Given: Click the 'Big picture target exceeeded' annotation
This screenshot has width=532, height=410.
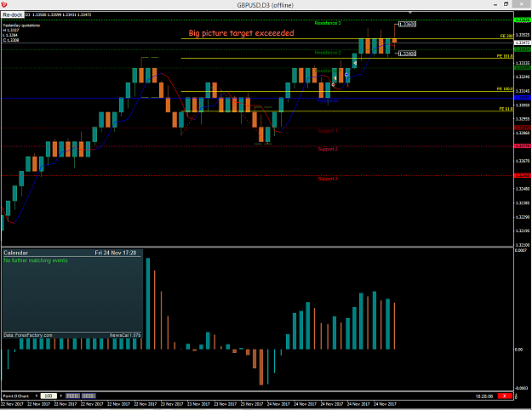Looking at the screenshot, I should tap(241, 33).
